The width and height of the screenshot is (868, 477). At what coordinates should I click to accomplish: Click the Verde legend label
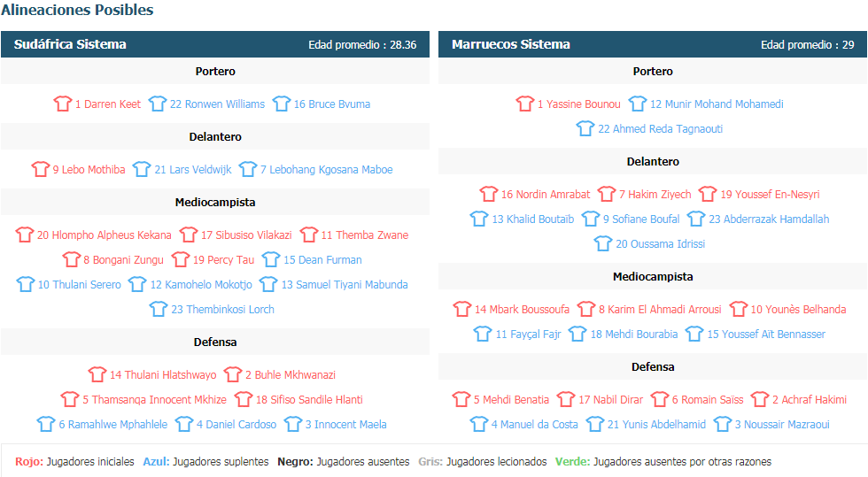tap(573, 461)
